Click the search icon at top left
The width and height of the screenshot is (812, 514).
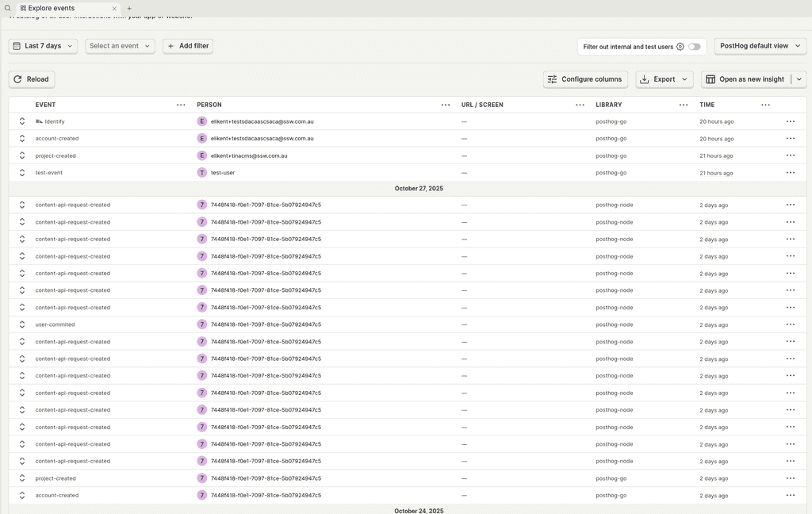tap(8, 7)
